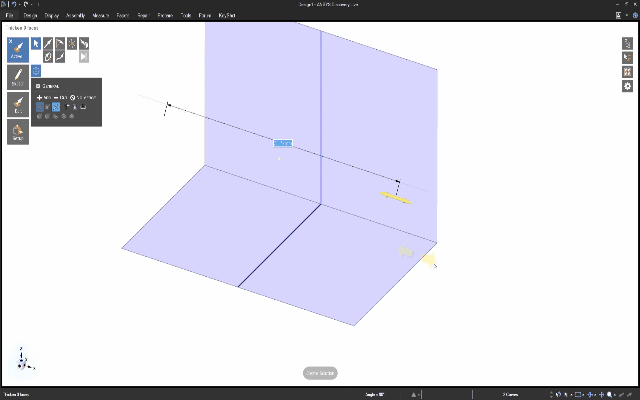Click the gray pill button at viewport bottom center

click(320, 373)
